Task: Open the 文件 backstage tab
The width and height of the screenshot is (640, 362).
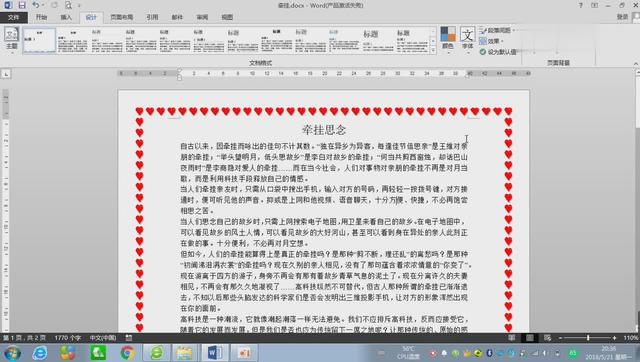Action: point(13,17)
